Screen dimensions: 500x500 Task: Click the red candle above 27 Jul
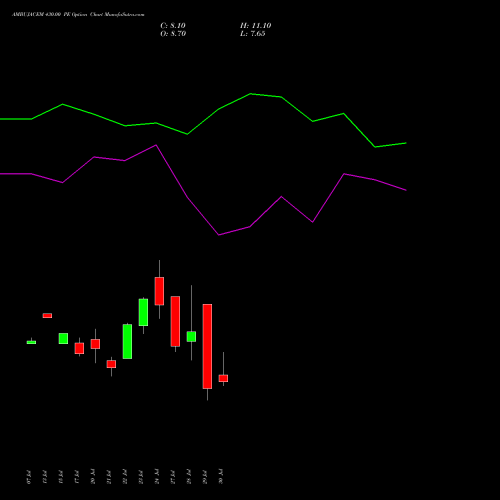click(x=175, y=321)
